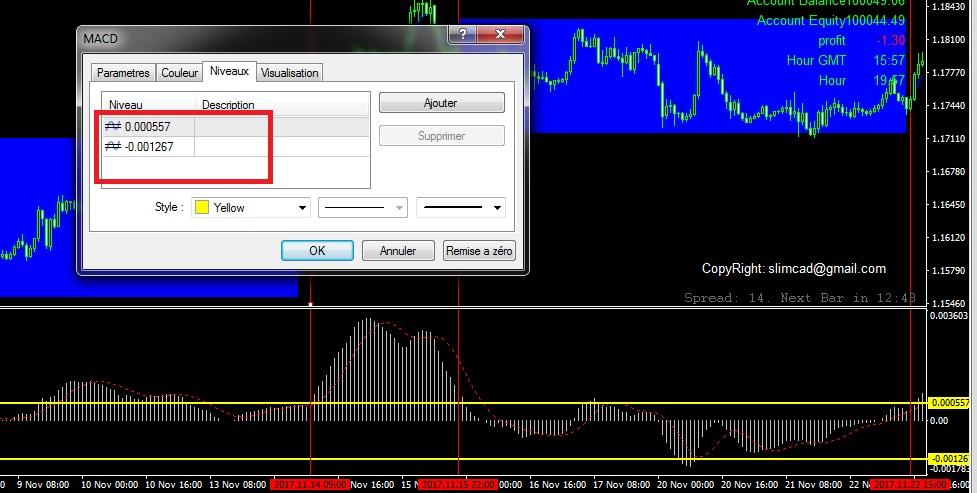
Task: Open the Couleur tab
Action: 179,73
